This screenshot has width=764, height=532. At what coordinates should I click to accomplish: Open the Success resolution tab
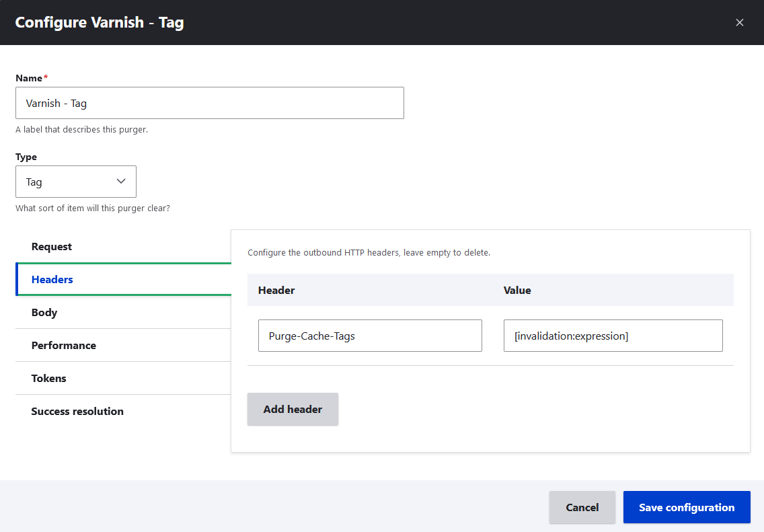click(x=77, y=411)
